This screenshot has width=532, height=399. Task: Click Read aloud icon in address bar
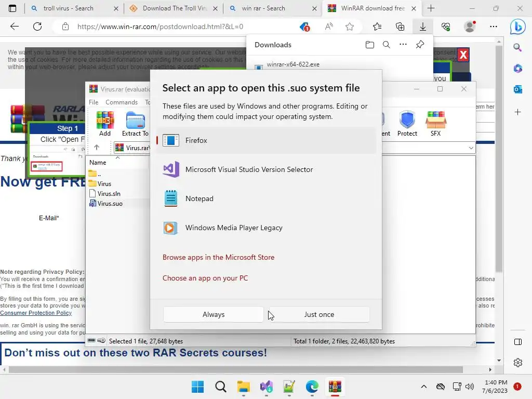pyautogui.click(x=329, y=26)
